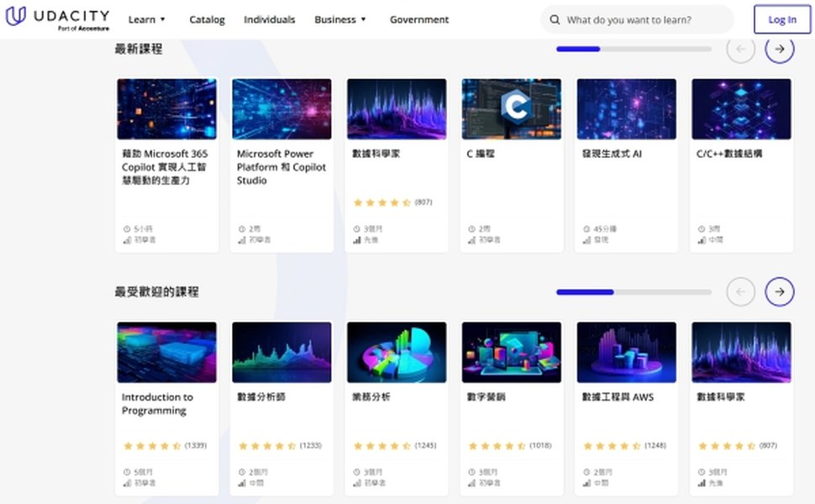This screenshot has width=815, height=504.
Task: Go to the Individuals section
Action: click(x=269, y=20)
